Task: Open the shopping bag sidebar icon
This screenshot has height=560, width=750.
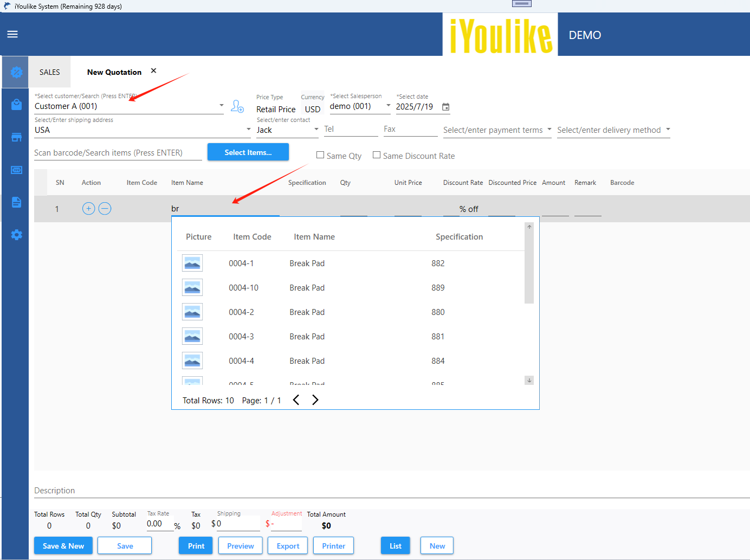Action: (x=16, y=105)
